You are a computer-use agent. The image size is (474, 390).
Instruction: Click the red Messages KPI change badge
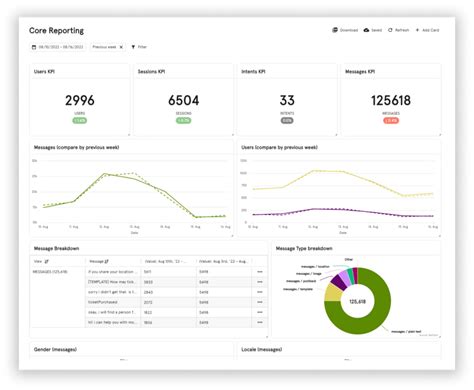[391, 120]
